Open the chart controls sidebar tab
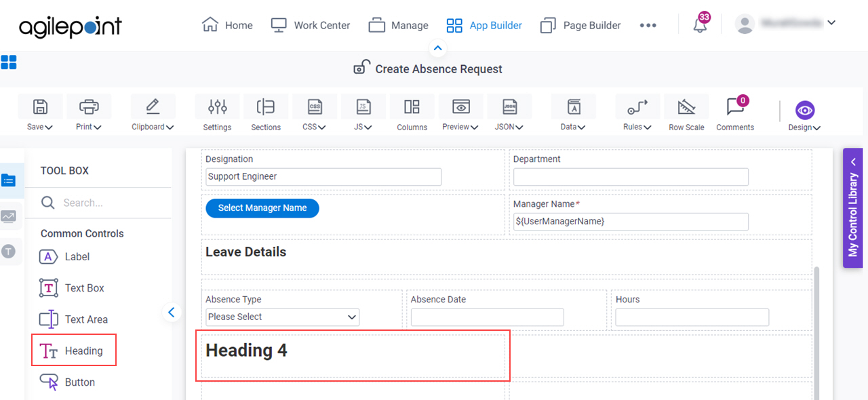This screenshot has height=400, width=868. tap(8, 216)
